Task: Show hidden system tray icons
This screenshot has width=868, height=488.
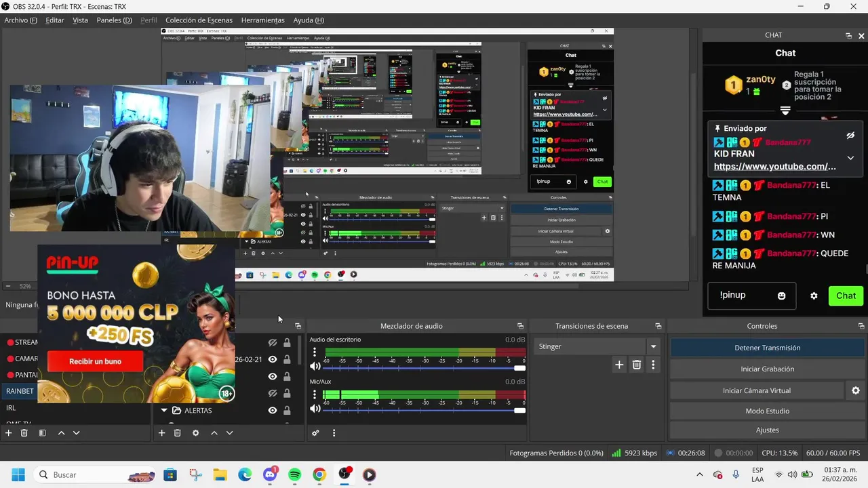Action: coord(700,474)
